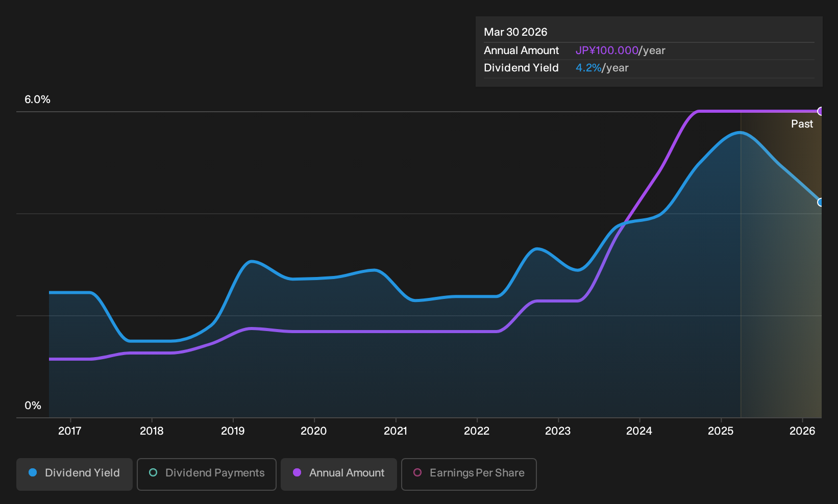Click the 2020 label on the x-axis
The height and width of the screenshot is (504, 838).
(x=314, y=431)
